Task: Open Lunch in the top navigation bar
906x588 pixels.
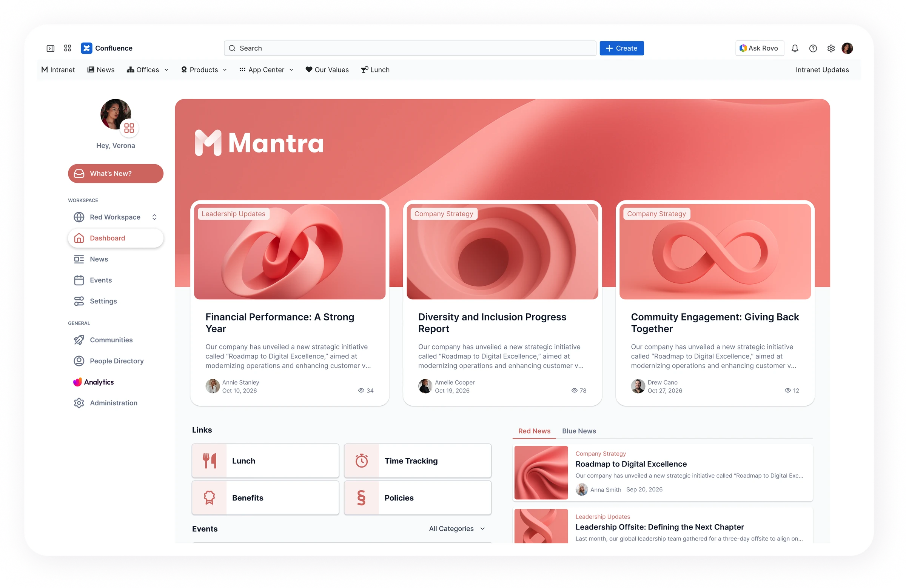Action: coord(375,70)
